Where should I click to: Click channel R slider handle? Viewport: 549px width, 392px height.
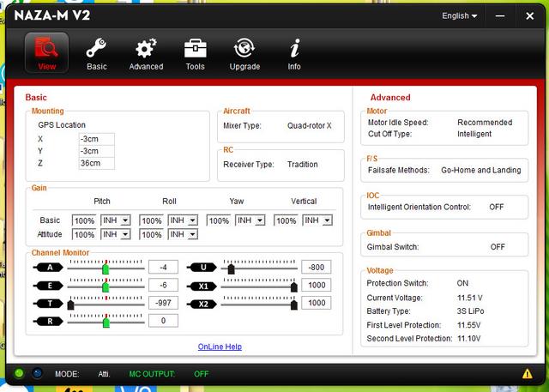(x=106, y=323)
